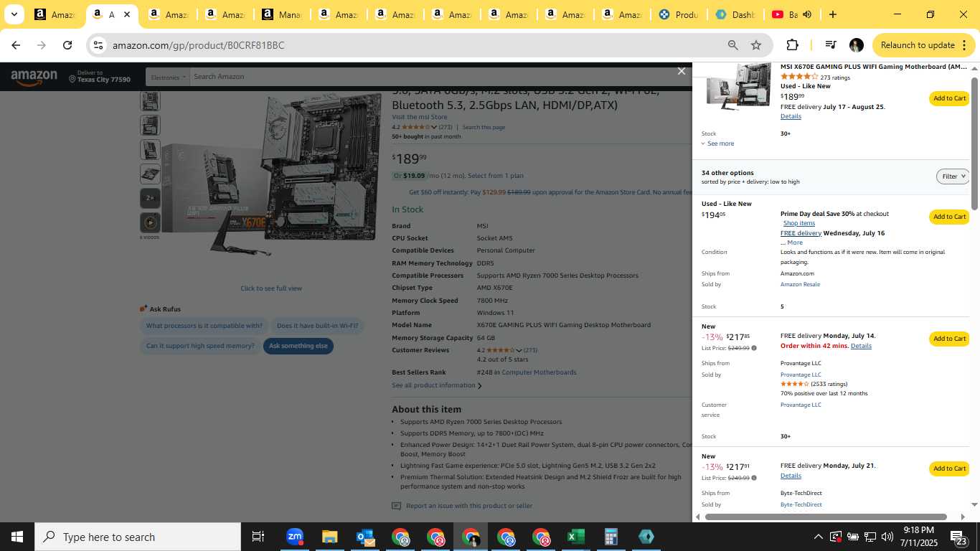The image size is (980, 551).
Task: Open Zoom from the taskbar
Action: 295,537
